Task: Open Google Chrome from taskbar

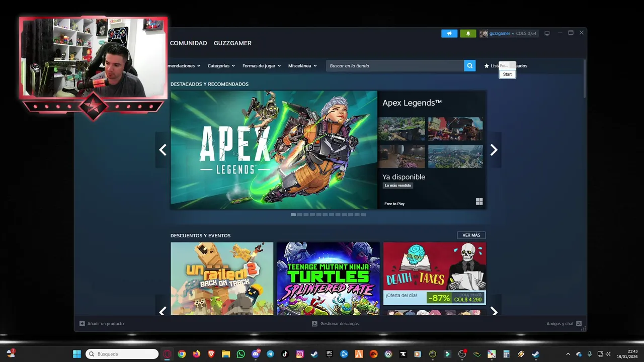Action: (x=182, y=354)
